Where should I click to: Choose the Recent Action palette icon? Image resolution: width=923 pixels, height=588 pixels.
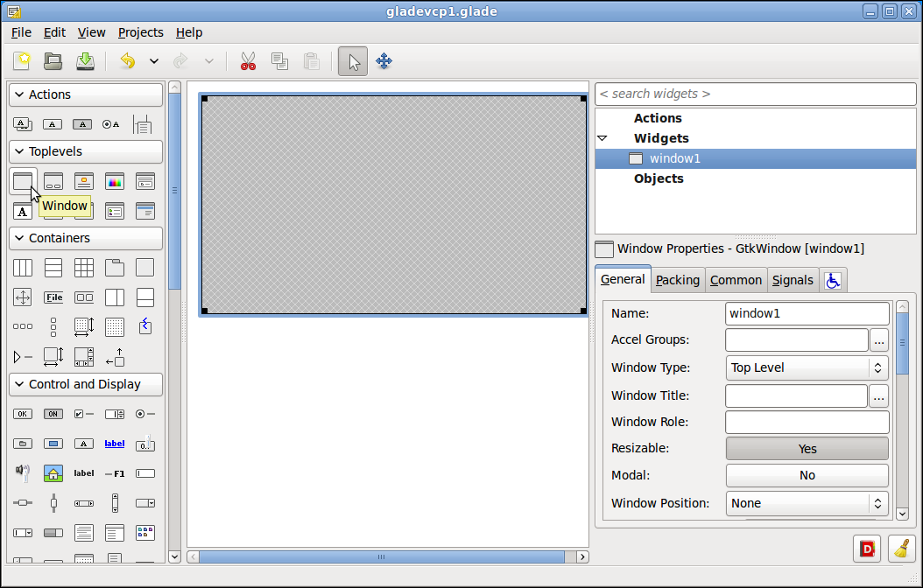[143, 124]
